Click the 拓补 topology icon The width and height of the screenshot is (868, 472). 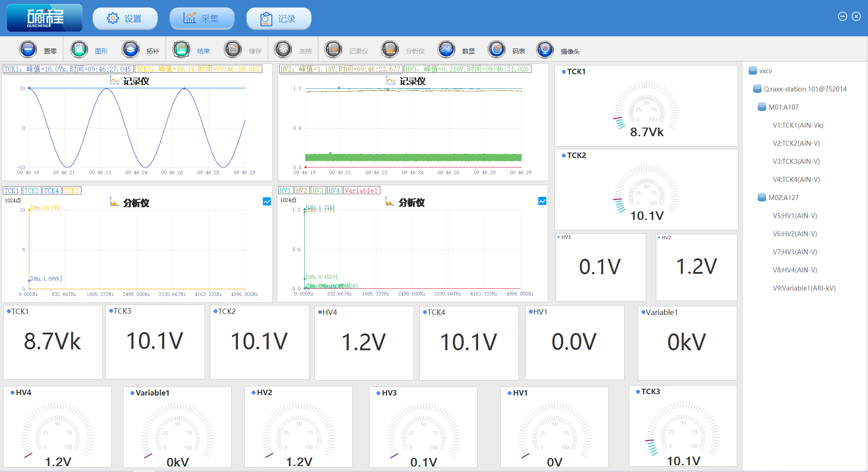(131, 49)
